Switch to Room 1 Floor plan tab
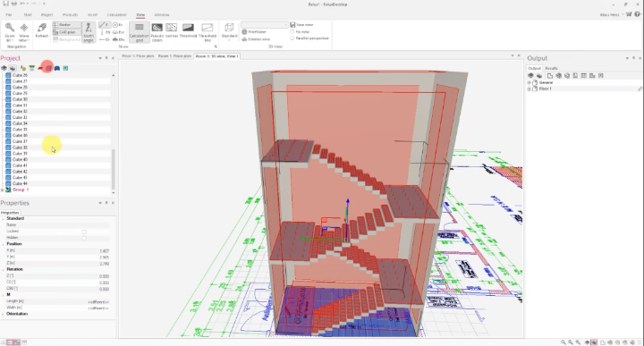Viewport: 644px width, 346px height. click(x=174, y=55)
